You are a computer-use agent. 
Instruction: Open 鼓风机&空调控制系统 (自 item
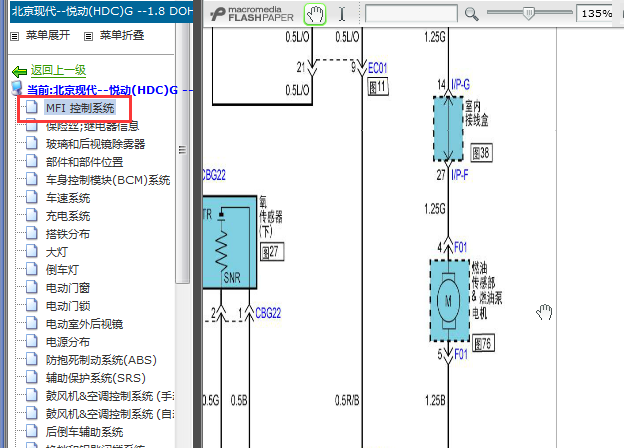[110, 414]
